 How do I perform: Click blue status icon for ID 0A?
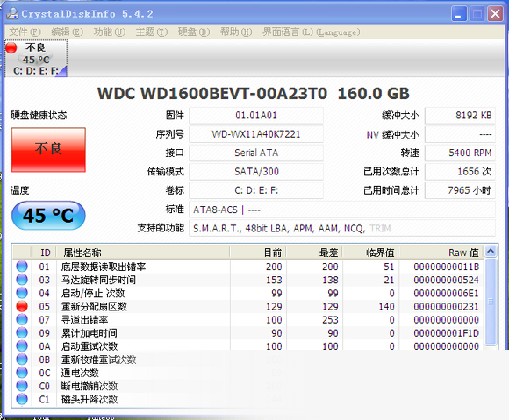[22, 346]
